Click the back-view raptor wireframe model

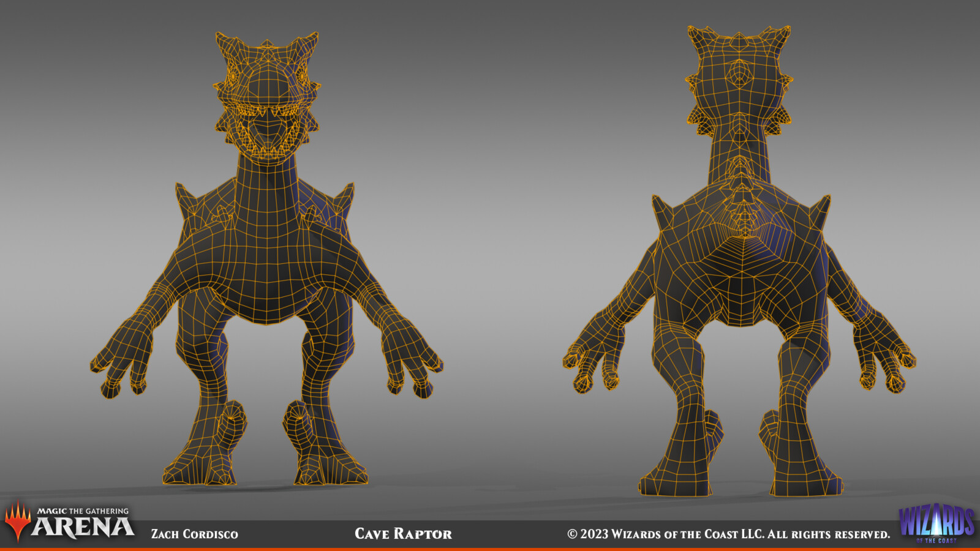click(x=739, y=261)
